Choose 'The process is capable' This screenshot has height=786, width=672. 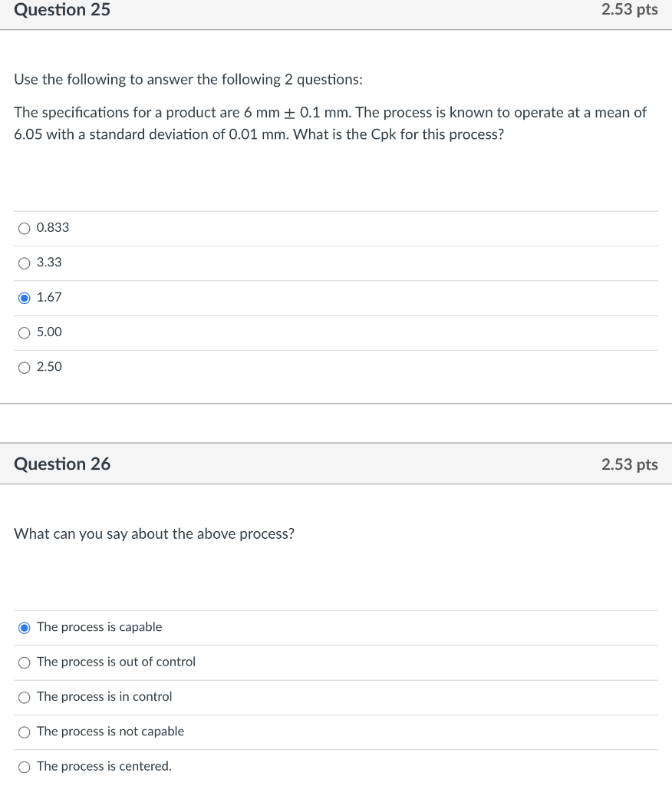click(25, 627)
